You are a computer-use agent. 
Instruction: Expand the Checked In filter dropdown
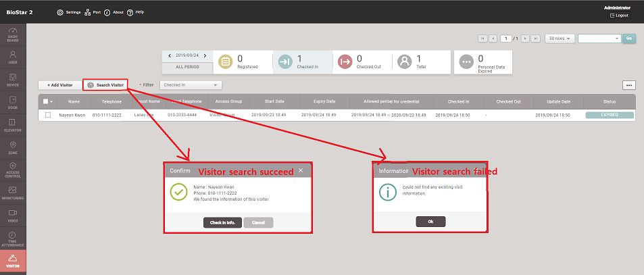(191, 85)
